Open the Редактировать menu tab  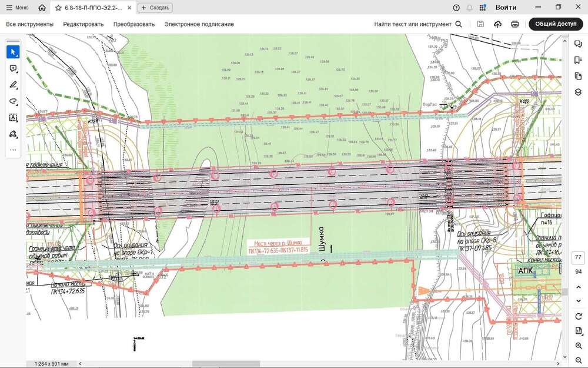pyautogui.click(x=83, y=24)
